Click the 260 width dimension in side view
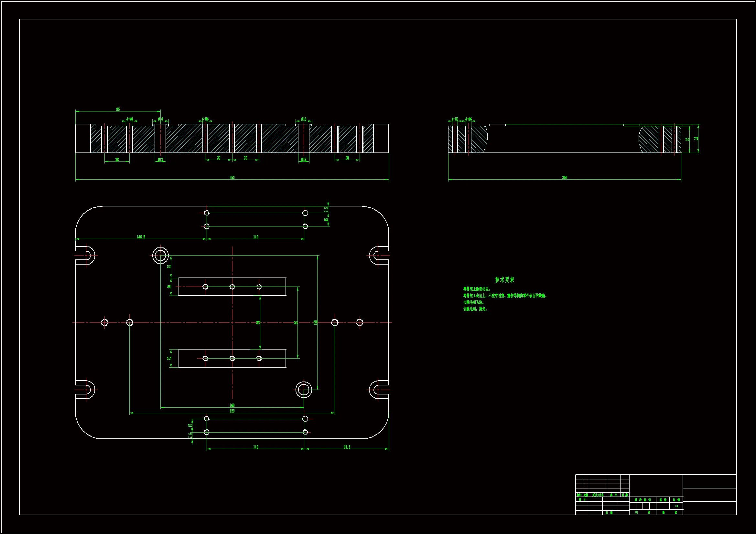 click(x=564, y=177)
